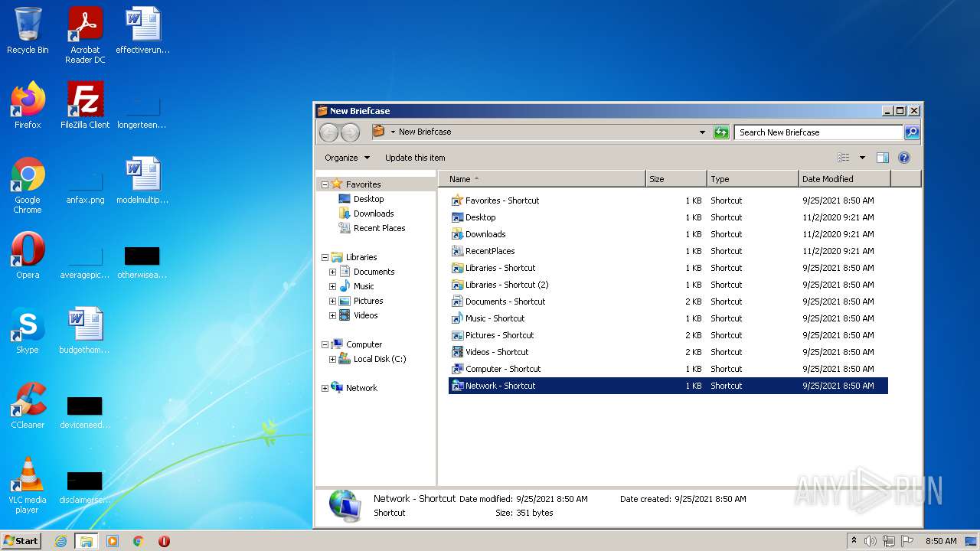Click Windows Media Player taskbar icon
This screenshot has width=980, height=551.
coord(112,541)
